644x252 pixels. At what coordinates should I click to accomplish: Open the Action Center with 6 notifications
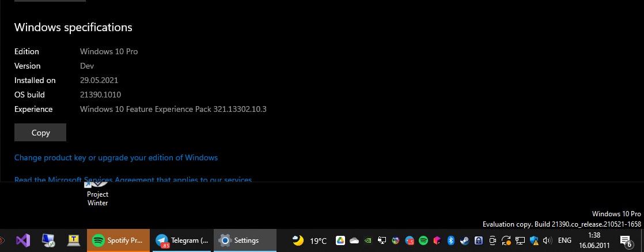(x=626, y=241)
